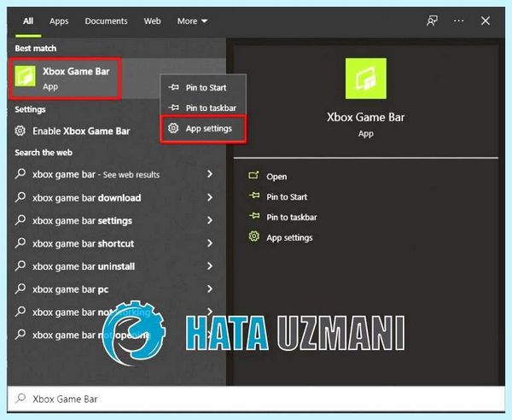Switch to the Apps tab
512x420 pixels.
[59, 21]
